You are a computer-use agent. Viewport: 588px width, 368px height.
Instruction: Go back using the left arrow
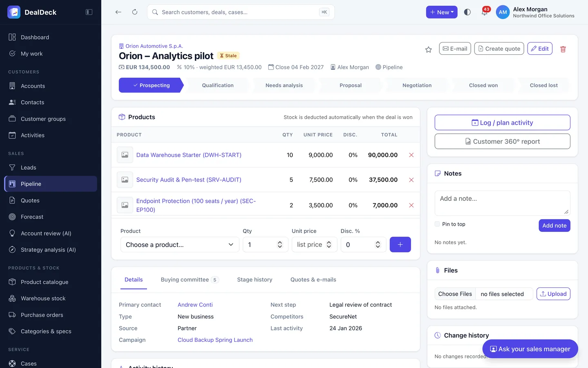coord(118,12)
